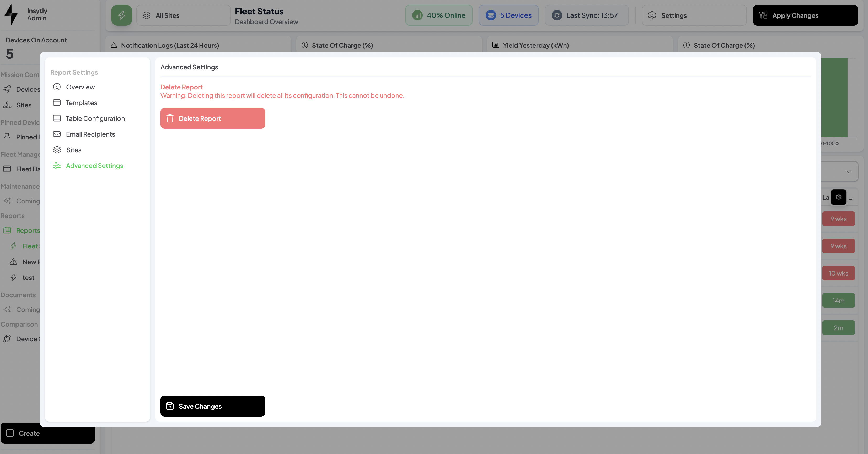The width and height of the screenshot is (868, 454).
Task: Click the green lightning bolt report icon
Action: point(122,15)
